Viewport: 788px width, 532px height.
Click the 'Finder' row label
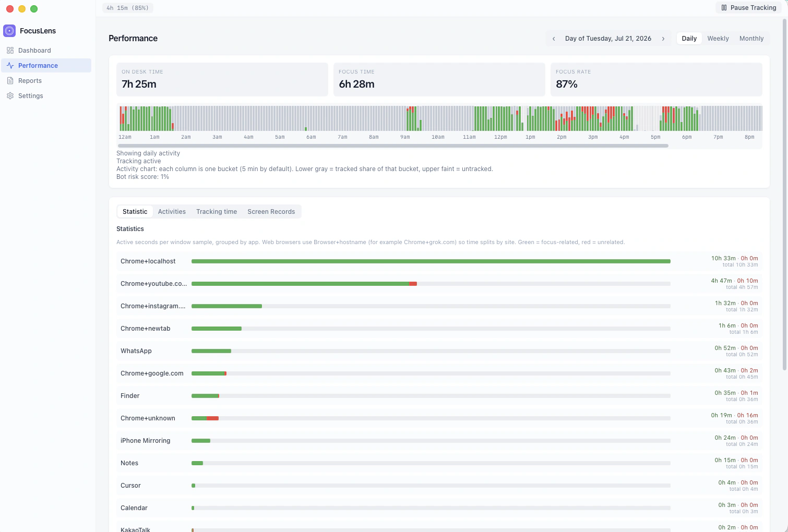[x=130, y=396]
